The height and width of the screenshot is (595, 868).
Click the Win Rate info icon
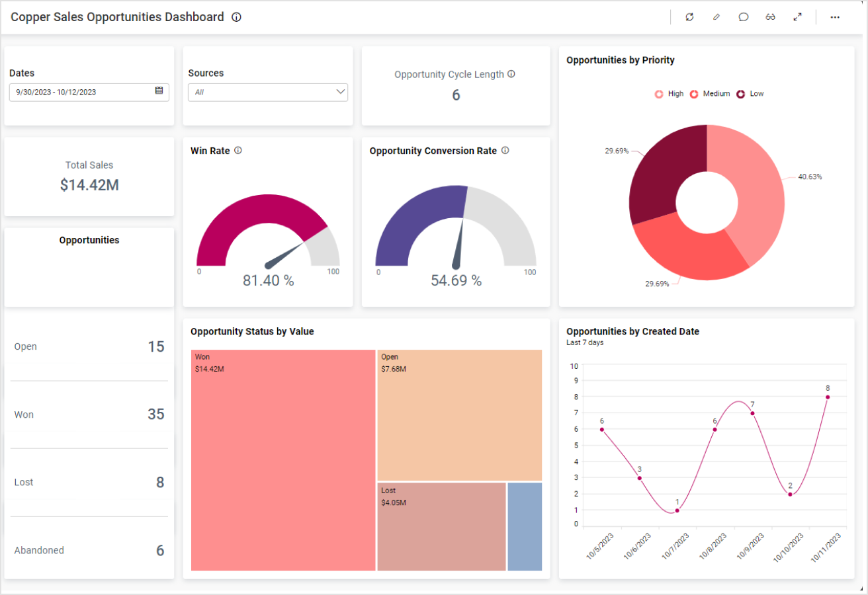pos(238,151)
